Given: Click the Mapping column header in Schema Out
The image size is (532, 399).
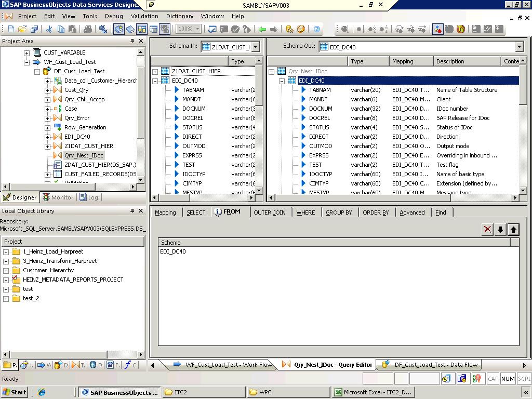Looking at the screenshot, I should [x=411, y=61].
